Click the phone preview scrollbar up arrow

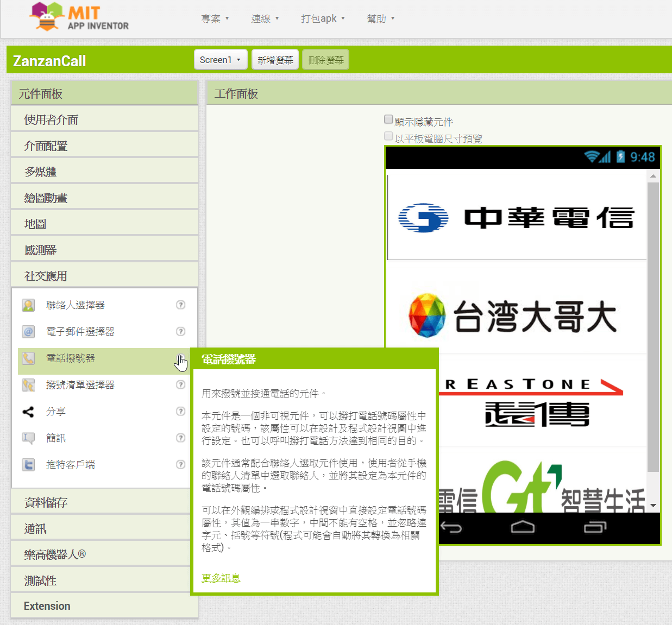tap(653, 176)
